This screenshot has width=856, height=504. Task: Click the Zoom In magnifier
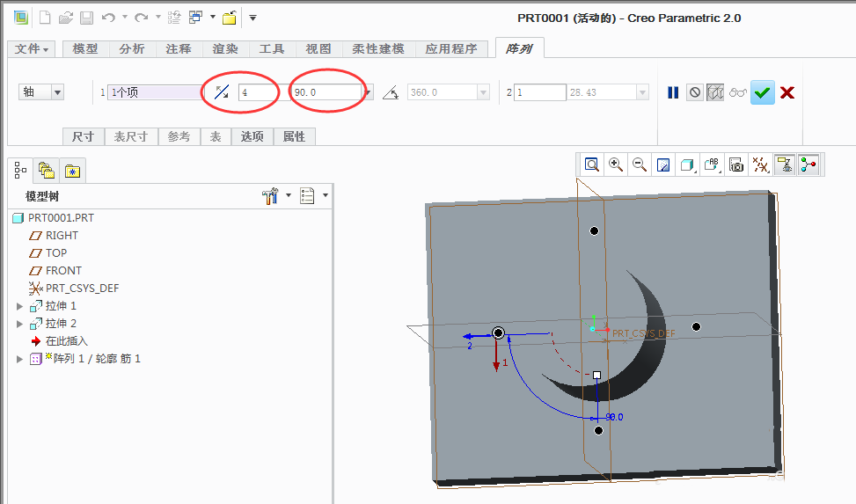pyautogui.click(x=616, y=164)
